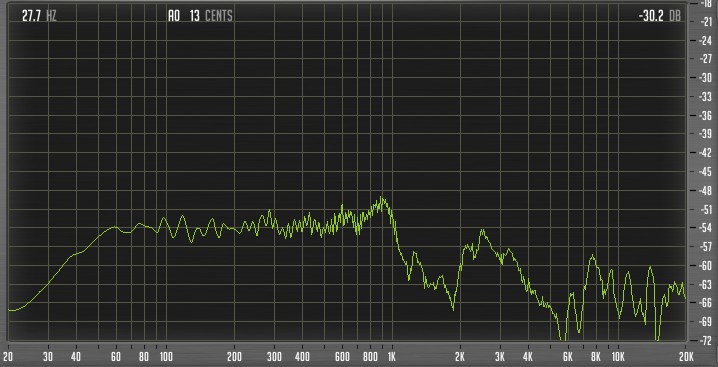This screenshot has height=367, width=718.
Task: Click the 20K frequency axis label
Action: 685,357
